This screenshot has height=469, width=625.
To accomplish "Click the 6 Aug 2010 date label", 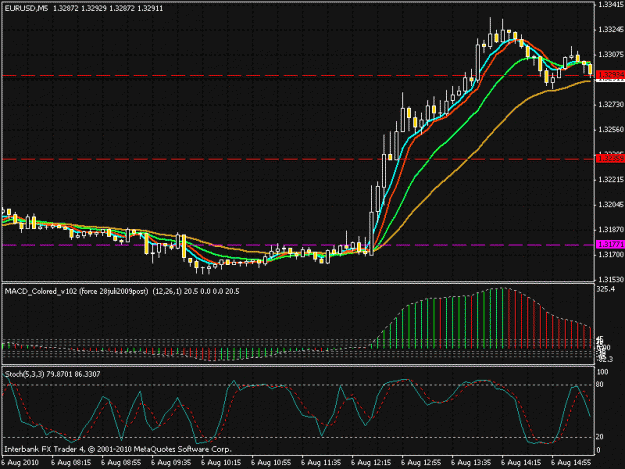I will point(20,463).
